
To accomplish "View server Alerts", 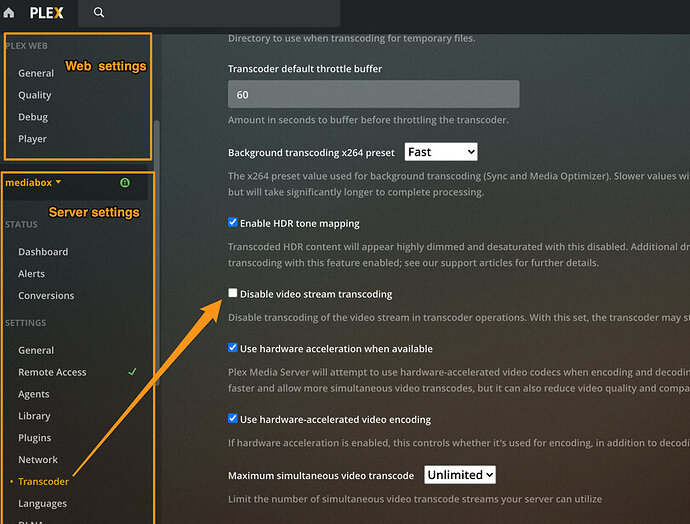I will pos(31,274).
